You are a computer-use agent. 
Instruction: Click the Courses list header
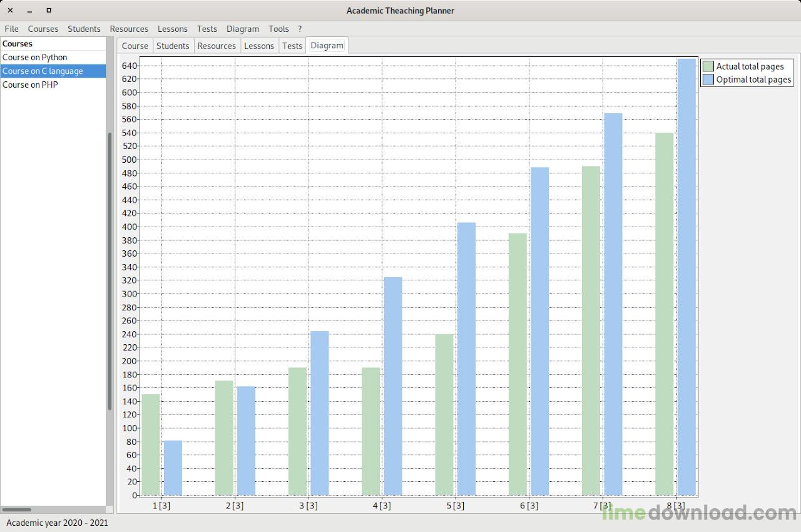tap(53, 44)
